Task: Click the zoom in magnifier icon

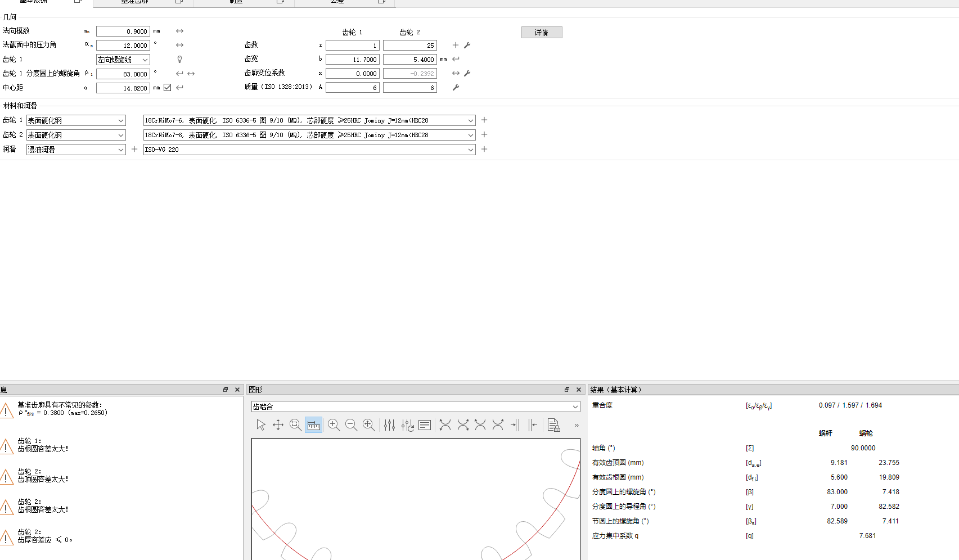Action: [x=334, y=425]
